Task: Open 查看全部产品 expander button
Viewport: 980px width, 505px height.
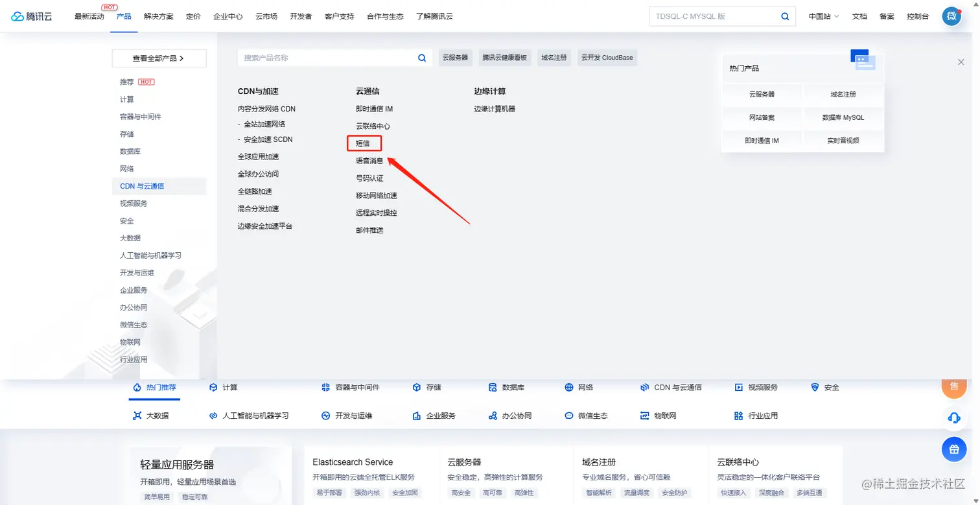Action: [x=159, y=58]
